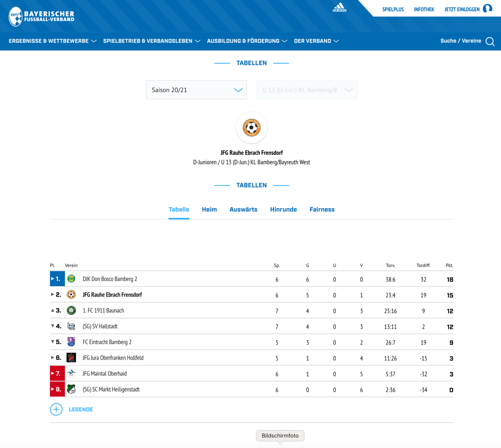This screenshot has width=501, height=448.
Task: Open the SpielPlus link
Action: [393, 9]
